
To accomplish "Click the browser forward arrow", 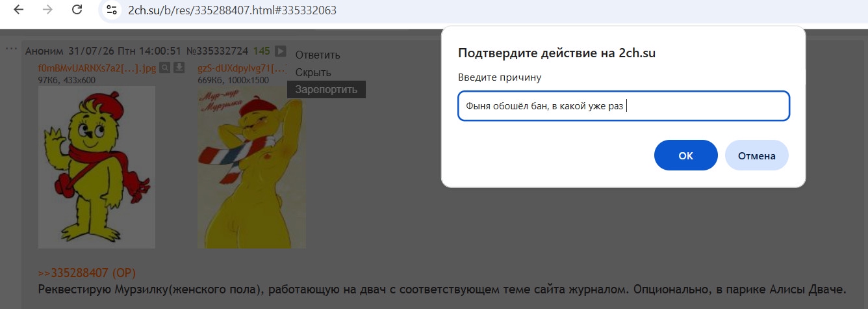I will [x=47, y=10].
